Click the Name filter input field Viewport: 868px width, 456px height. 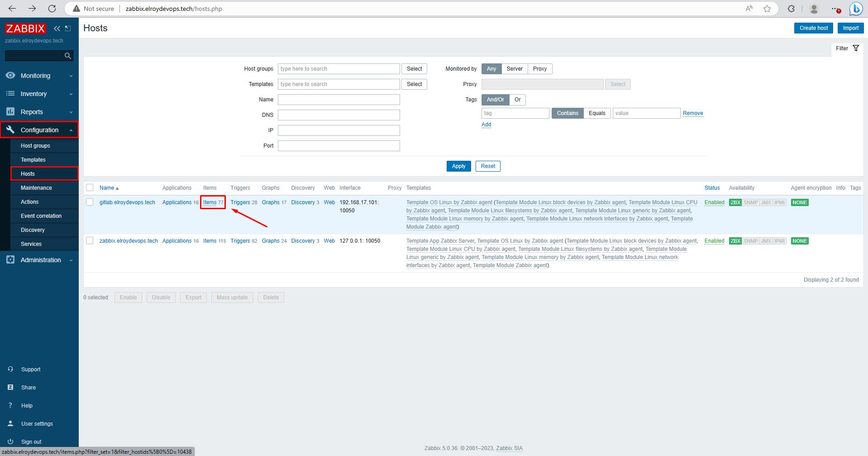pyautogui.click(x=339, y=100)
